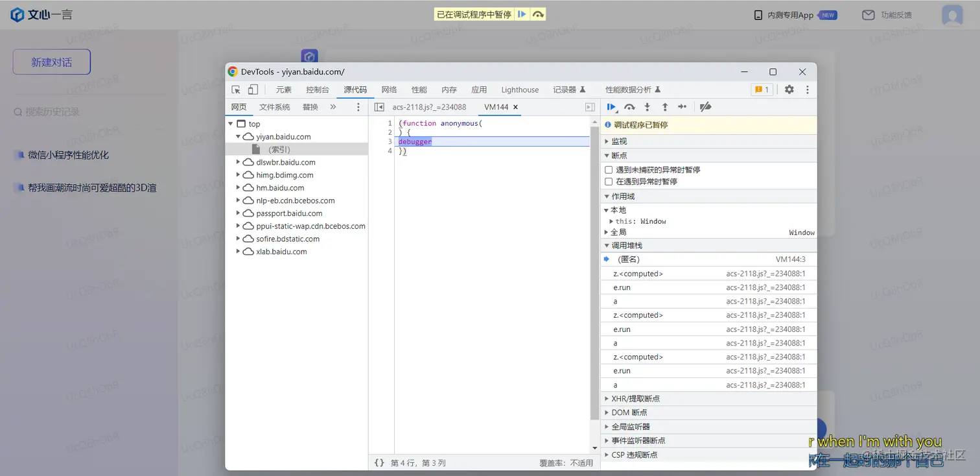980x476 pixels.
Task: Click the page's profile avatar
Action: [952, 16]
